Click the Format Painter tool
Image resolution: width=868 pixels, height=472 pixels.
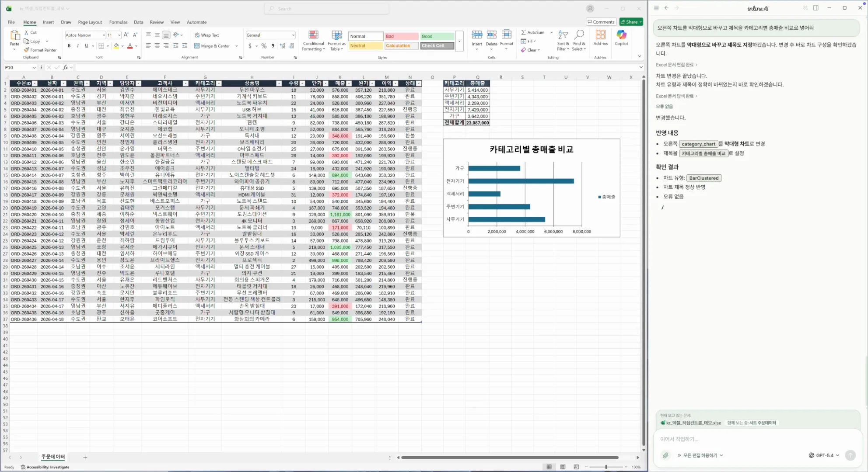[40, 50]
